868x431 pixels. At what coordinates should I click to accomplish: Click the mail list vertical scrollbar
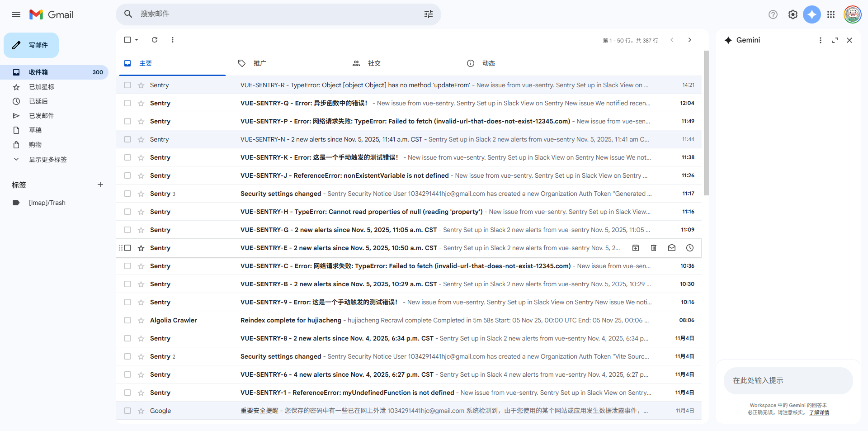point(706,123)
